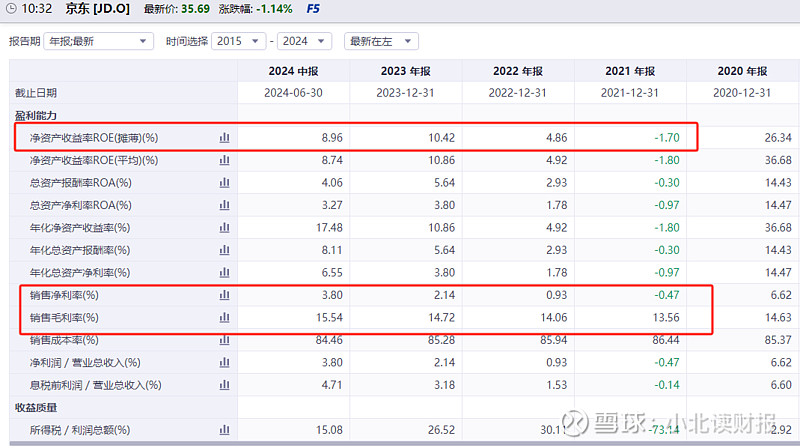
Task: Open chart icon for 总资产净利率ROA(%) row
Action: [x=224, y=205]
